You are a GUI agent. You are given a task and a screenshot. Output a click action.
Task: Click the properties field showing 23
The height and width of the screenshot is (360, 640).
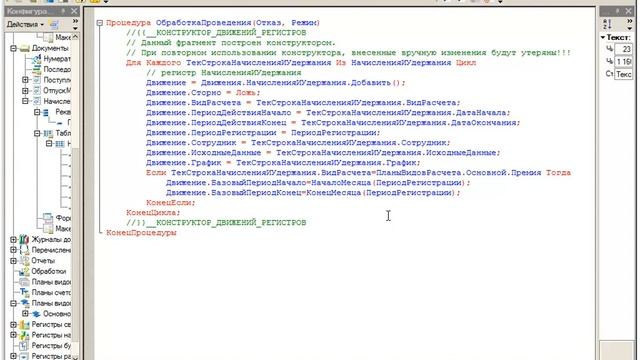point(623,49)
